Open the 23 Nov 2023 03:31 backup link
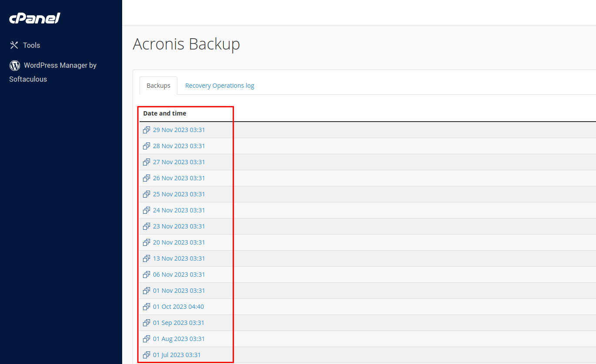Image resolution: width=596 pixels, height=364 pixels. [x=179, y=226]
